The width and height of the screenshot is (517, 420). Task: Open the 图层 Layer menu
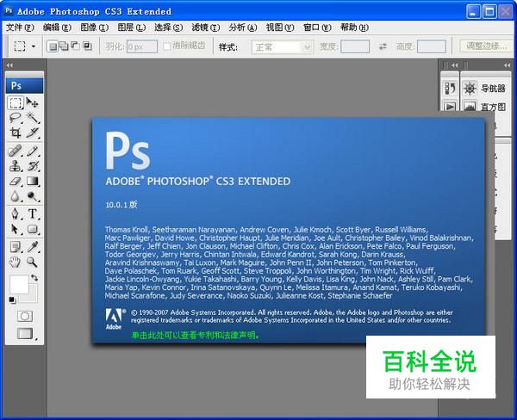[x=132, y=28]
